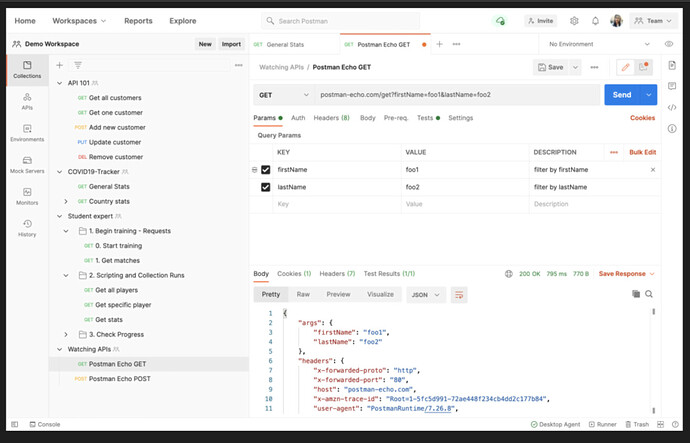Screen dimensions: 690x443
Task: Click the Send button
Action: click(622, 95)
